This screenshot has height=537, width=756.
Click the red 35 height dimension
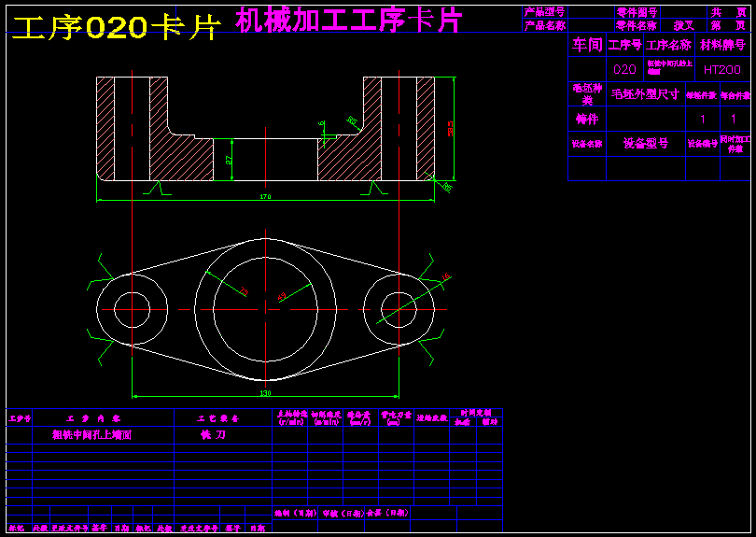[x=450, y=129]
